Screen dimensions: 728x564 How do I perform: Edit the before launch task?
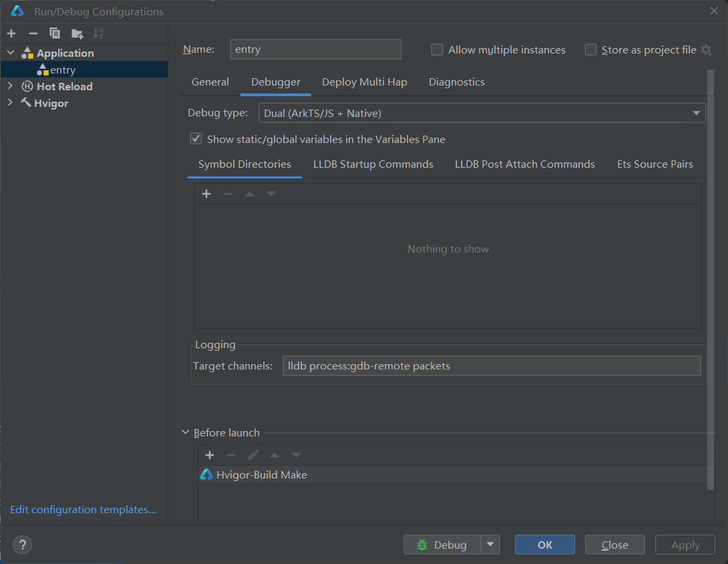pyautogui.click(x=253, y=455)
